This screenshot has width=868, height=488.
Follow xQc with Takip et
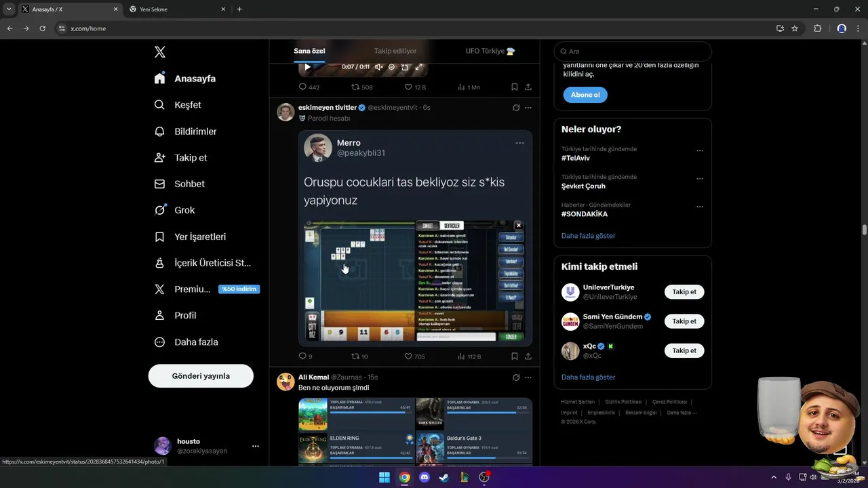(684, 350)
